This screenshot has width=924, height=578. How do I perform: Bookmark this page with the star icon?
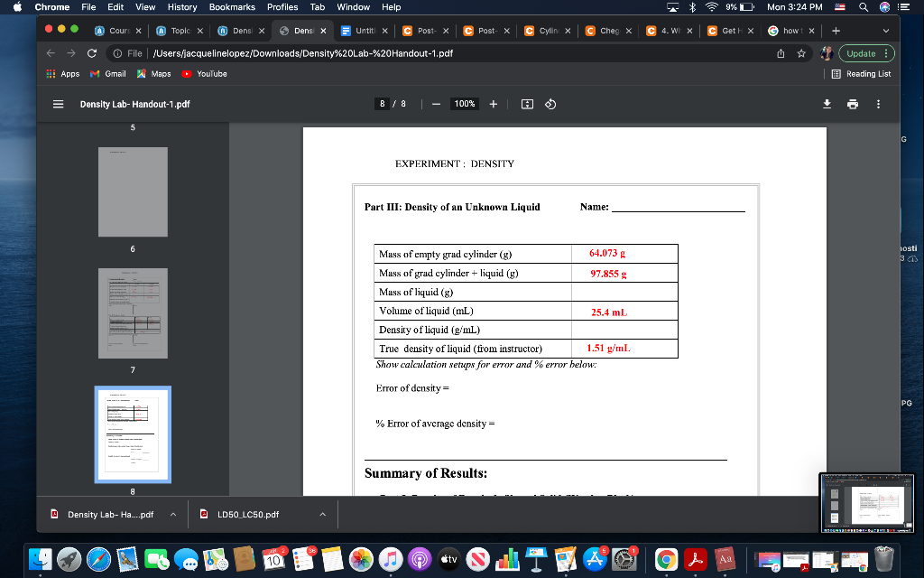pyautogui.click(x=801, y=53)
